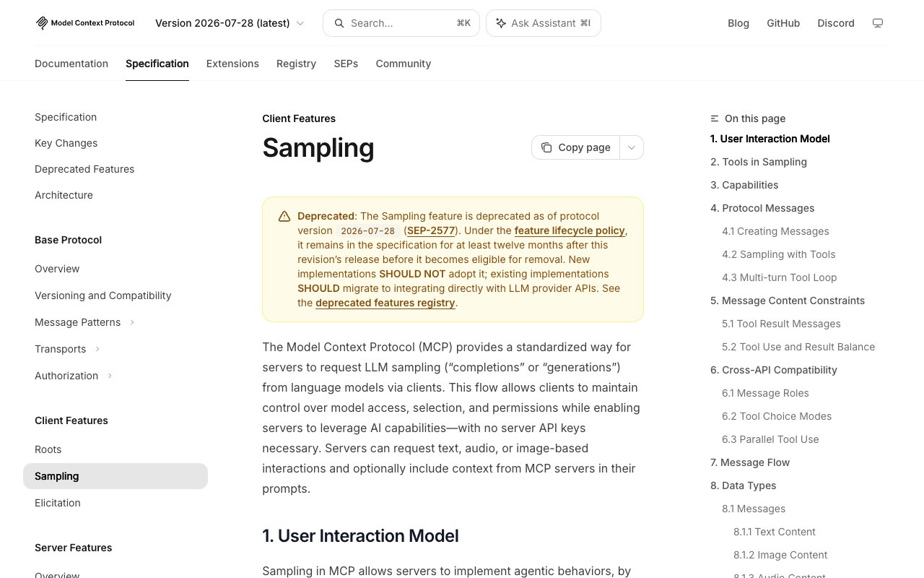Screen dimensions: 924x578
Task: Open Key Changes in the sidebar
Action: [x=66, y=143]
